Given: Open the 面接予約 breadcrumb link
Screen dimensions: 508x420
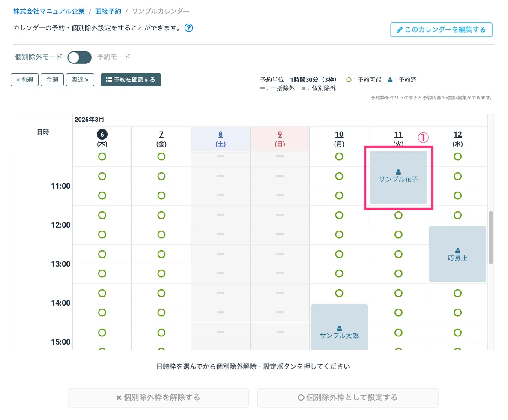Looking at the screenshot, I should coord(108,11).
